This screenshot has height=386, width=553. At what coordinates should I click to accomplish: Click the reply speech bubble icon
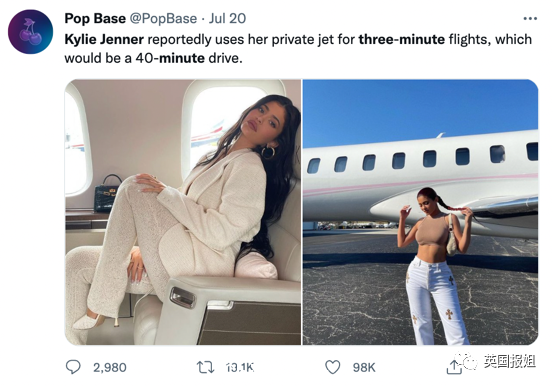pos(73,367)
